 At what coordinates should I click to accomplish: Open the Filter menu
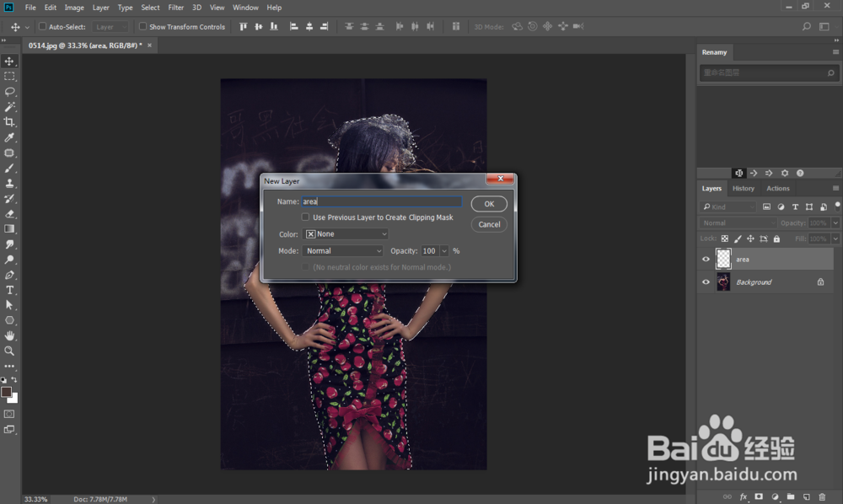[x=176, y=8]
